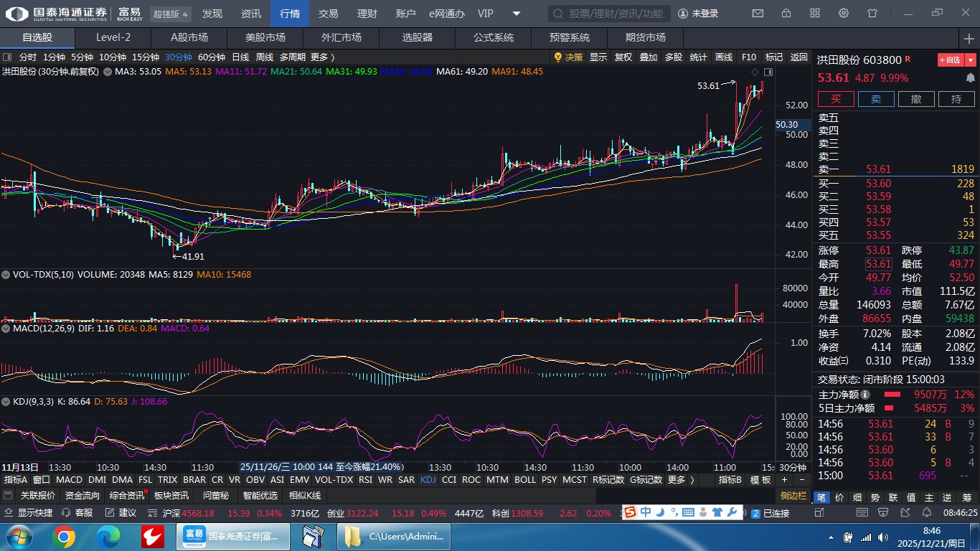Image resolution: width=980 pixels, height=551 pixels.
Task: Toggle the 侧边栏 sidebar button
Action: [x=793, y=495]
